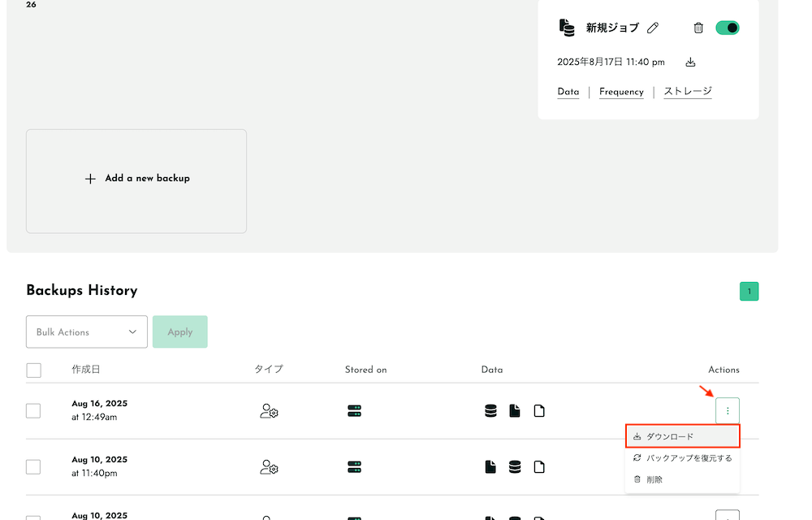Click outlined file icon in Aug 16 row
The width and height of the screenshot is (812, 520).
point(539,411)
